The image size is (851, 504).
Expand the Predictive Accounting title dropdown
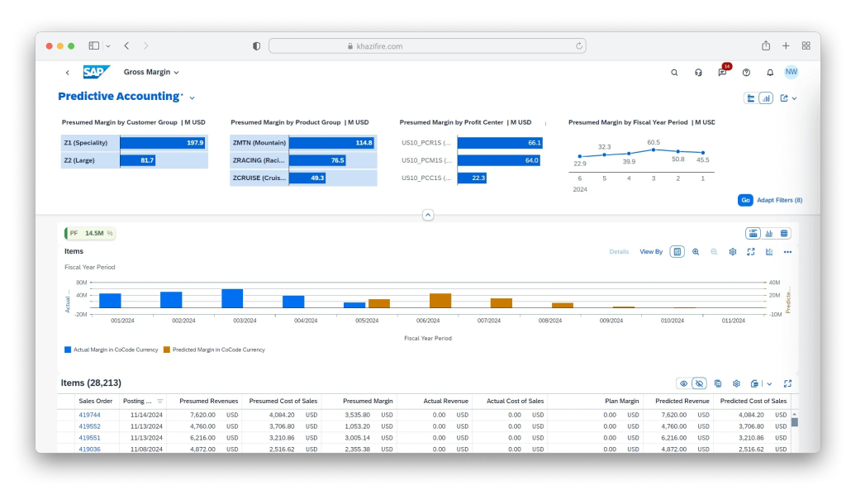pos(191,97)
